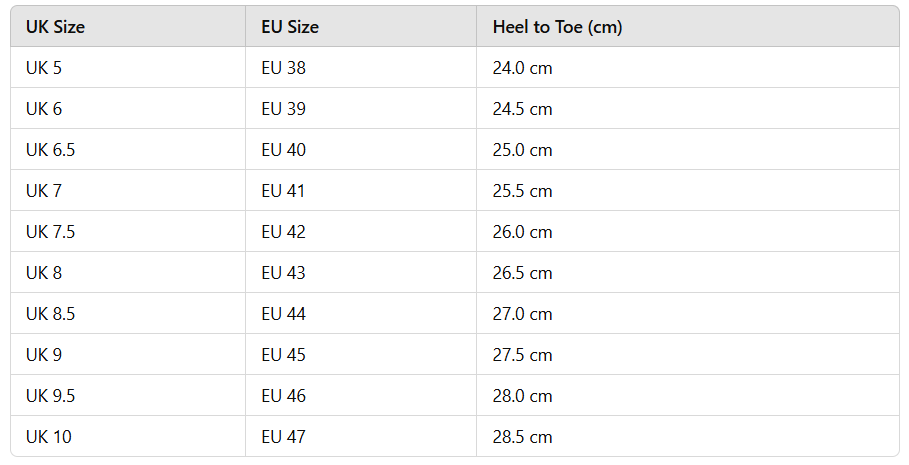Image resolution: width=909 pixels, height=465 pixels.
Task: Click the UK 6.5 cell
Action: pos(50,150)
